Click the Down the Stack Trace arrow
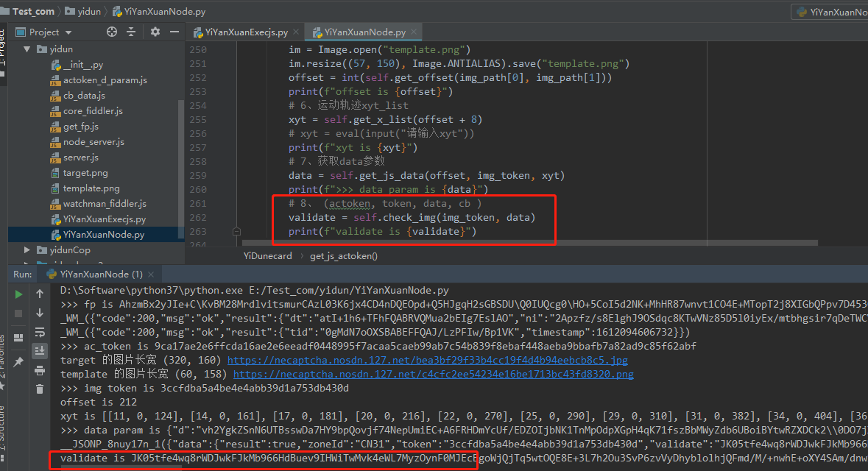 (x=40, y=313)
